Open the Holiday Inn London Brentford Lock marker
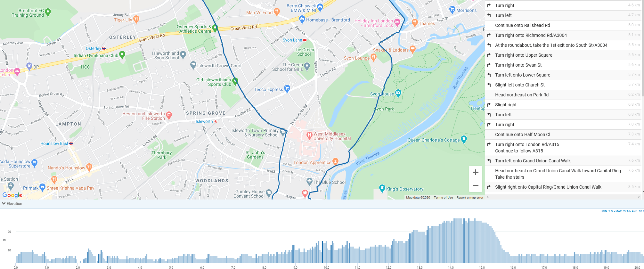 pos(397,22)
